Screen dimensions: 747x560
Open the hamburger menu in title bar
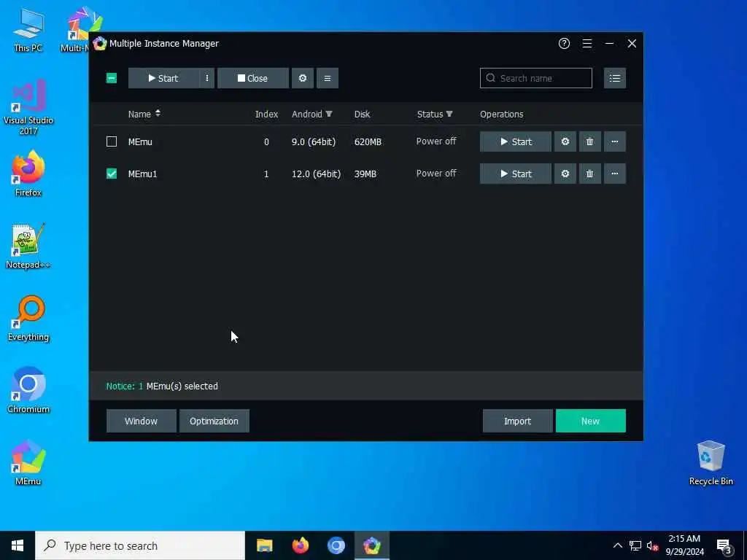pos(587,43)
